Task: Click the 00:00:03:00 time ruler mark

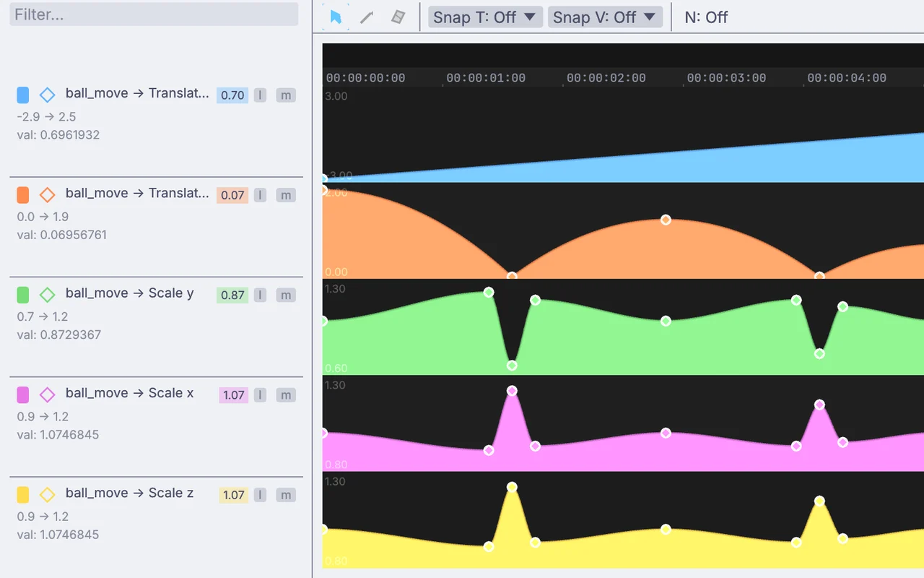Action: tap(726, 78)
